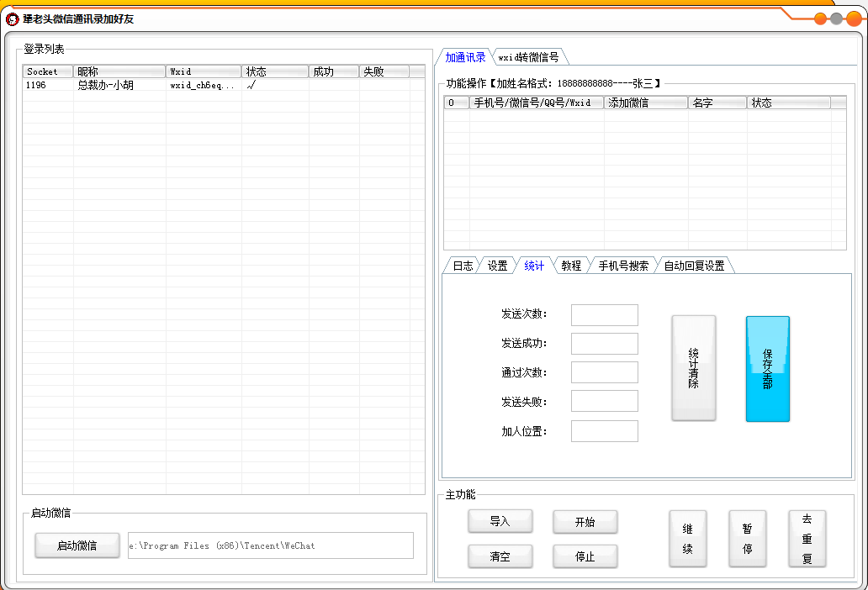Image resolution: width=868 pixels, height=590 pixels.
Task: Click the 成功 column header
Action: (334, 71)
